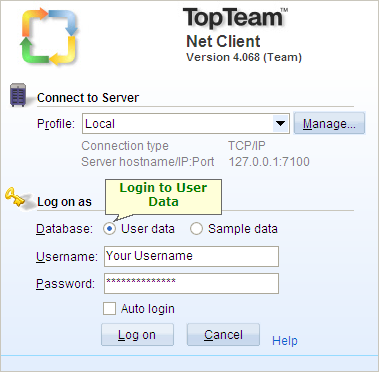Select the User data radio button
This screenshot has width=379, height=372.
[110, 229]
